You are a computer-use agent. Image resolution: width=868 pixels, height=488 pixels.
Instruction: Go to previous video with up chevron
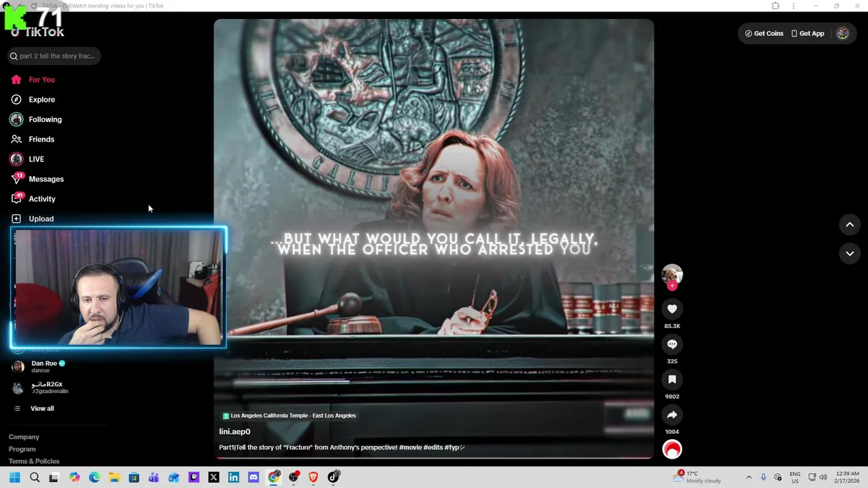tap(850, 224)
